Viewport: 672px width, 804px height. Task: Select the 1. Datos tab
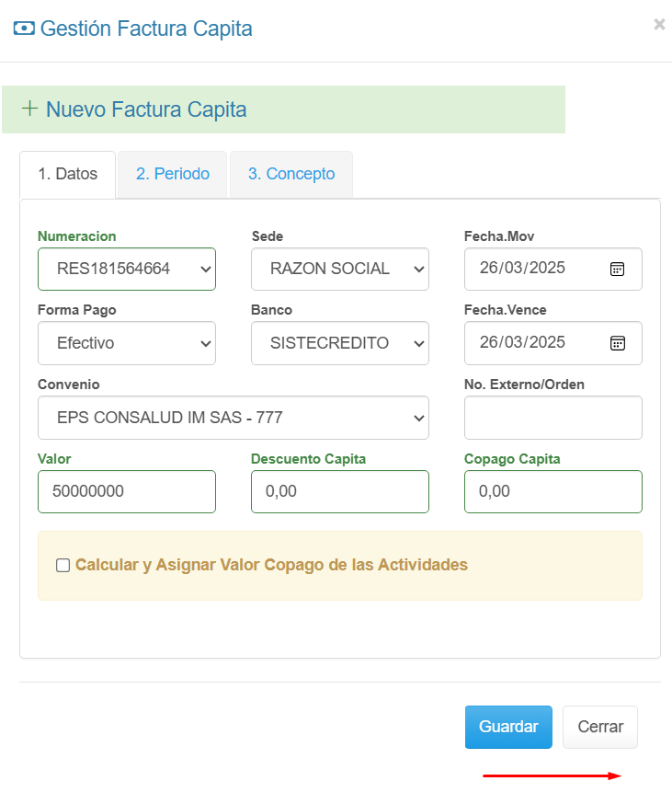[67, 174]
